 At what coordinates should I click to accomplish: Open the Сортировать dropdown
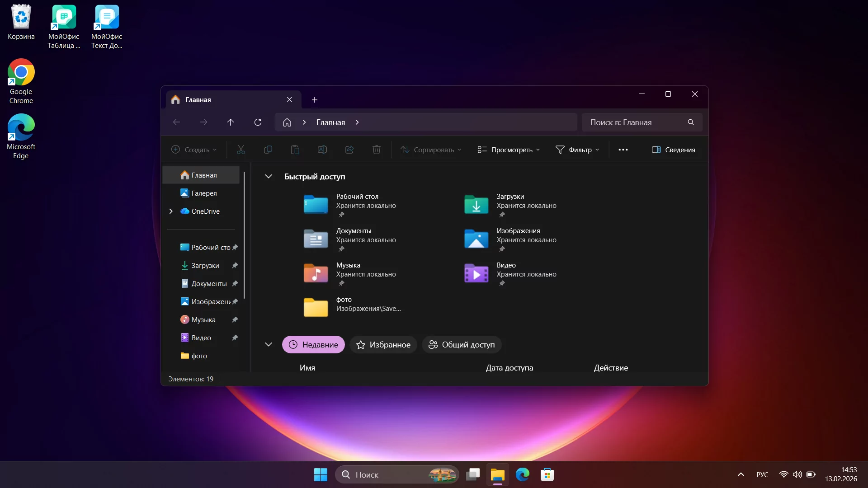point(430,150)
